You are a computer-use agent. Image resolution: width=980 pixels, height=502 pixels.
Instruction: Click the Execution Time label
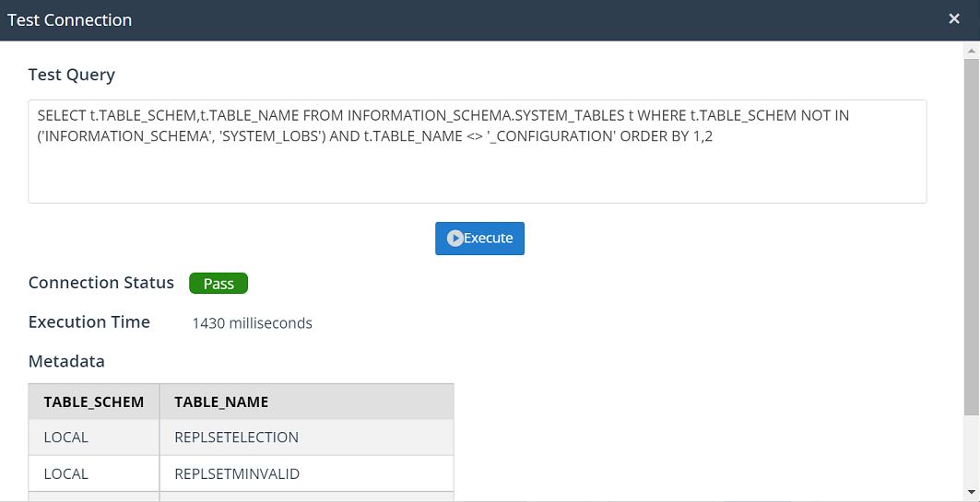click(x=89, y=322)
